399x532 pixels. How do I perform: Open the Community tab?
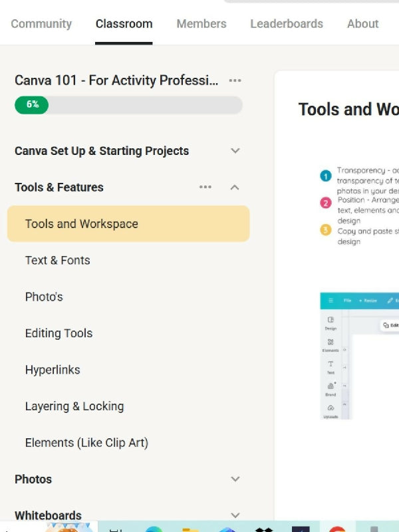coord(41,24)
